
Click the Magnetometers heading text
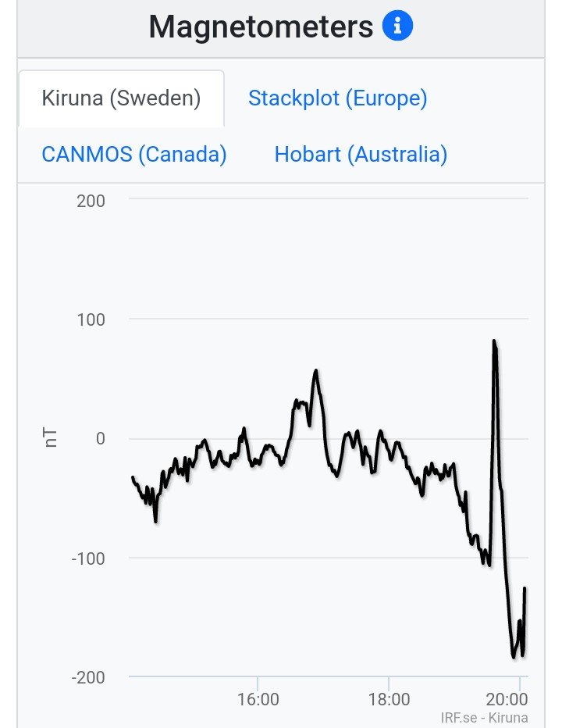coord(261,27)
